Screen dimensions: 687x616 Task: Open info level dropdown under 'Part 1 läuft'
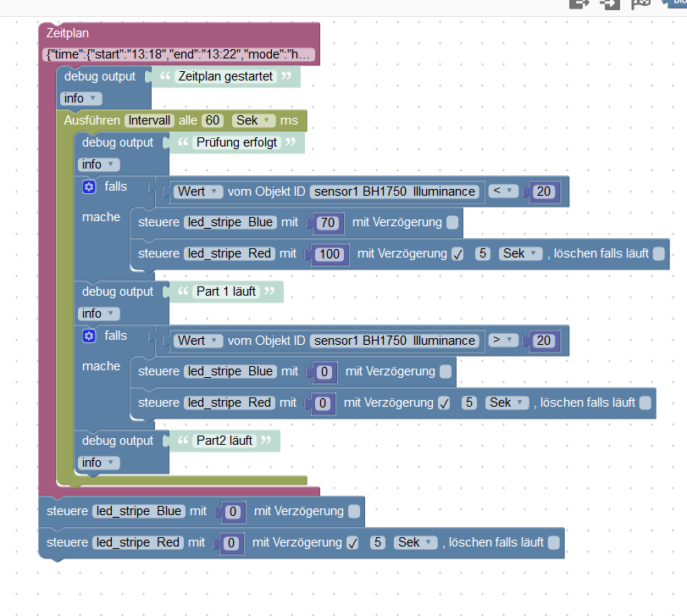click(x=98, y=314)
